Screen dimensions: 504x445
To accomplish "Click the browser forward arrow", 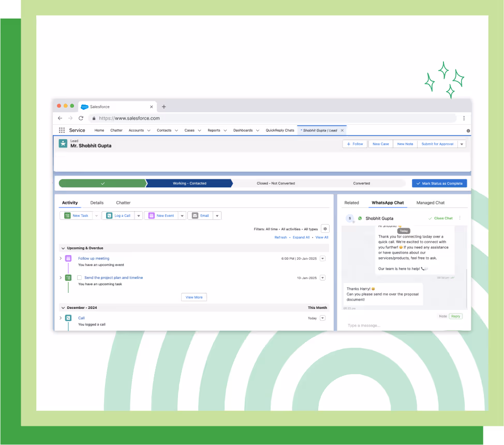I will click(x=70, y=118).
